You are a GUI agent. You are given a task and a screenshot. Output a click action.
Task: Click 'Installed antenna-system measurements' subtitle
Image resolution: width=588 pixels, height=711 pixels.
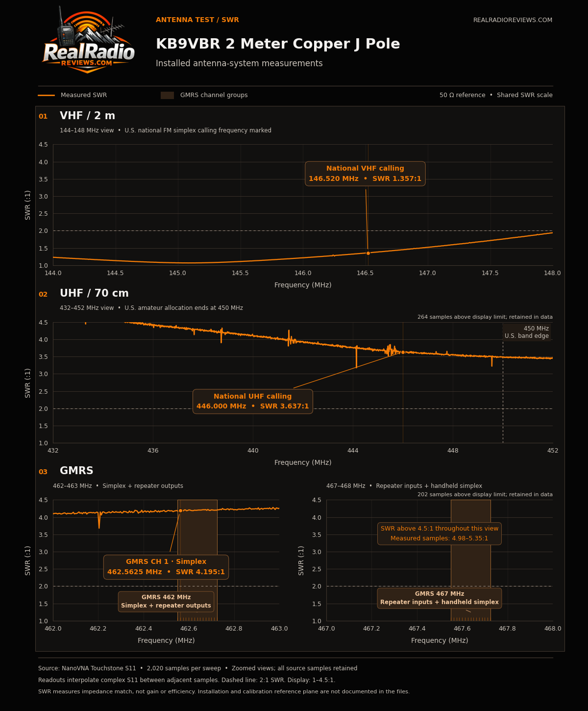pyautogui.click(x=239, y=64)
